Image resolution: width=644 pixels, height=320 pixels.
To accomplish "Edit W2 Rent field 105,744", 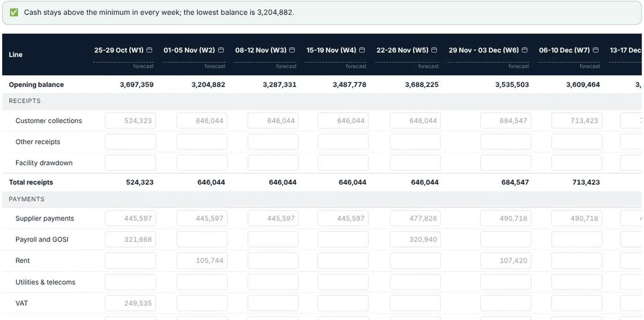I will [202, 260].
